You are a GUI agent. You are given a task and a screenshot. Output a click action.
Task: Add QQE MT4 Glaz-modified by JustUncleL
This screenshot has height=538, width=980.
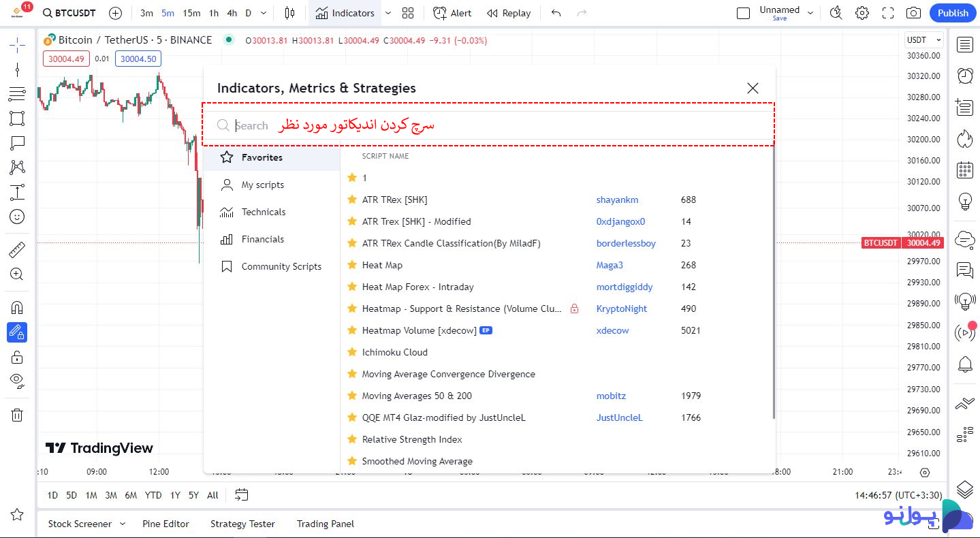444,417
